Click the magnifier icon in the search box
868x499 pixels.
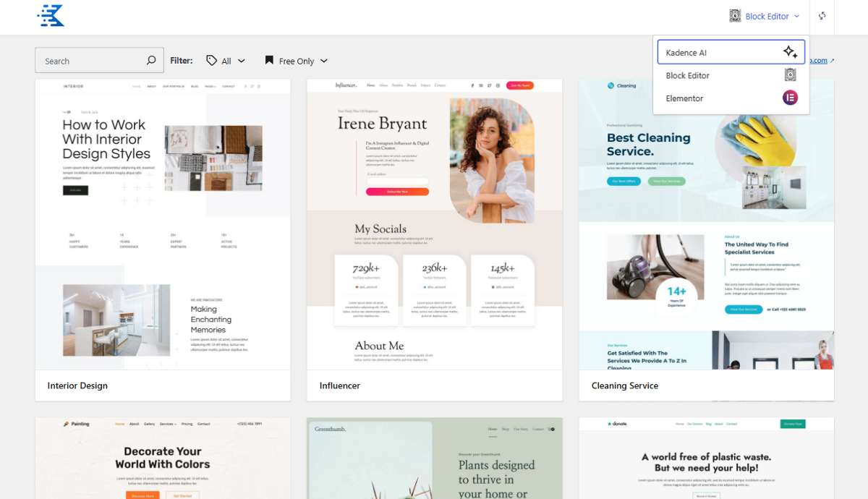(151, 61)
